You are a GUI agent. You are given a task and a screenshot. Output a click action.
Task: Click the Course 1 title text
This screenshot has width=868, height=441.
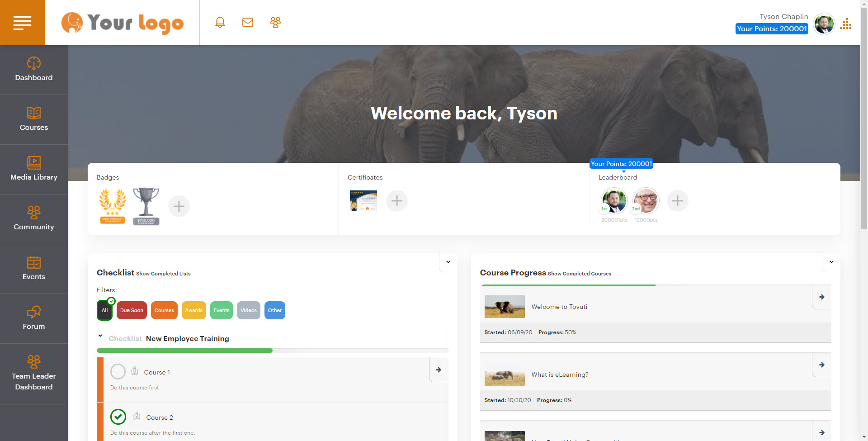[x=157, y=372]
